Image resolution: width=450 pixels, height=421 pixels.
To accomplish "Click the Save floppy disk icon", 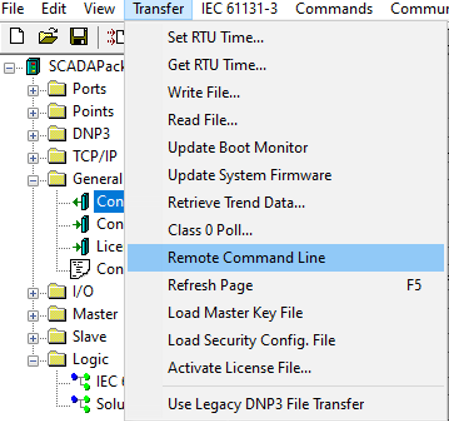I will pyautogui.click(x=79, y=36).
